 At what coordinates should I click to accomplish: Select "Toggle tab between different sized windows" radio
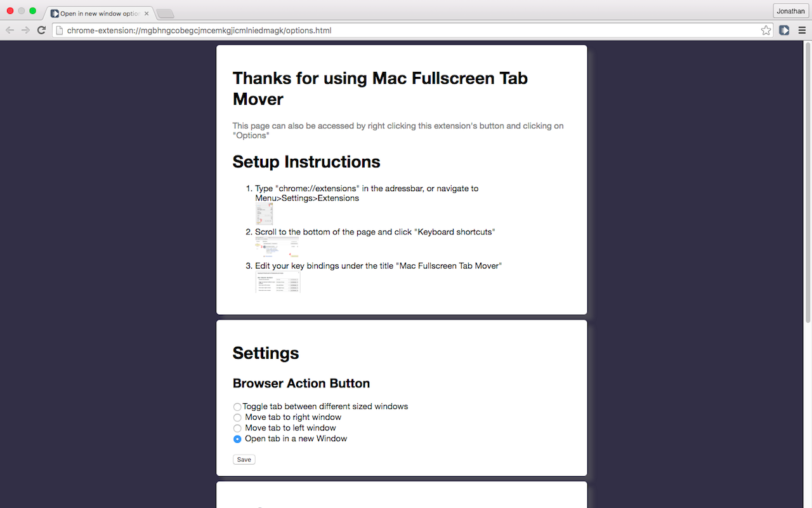click(237, 407)
